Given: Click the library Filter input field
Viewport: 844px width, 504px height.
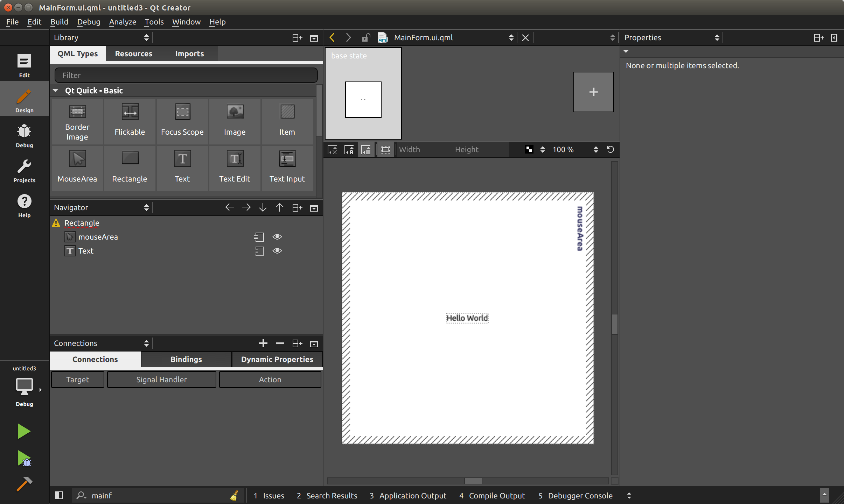Looking at the screenshot, I should pyautogui.click(x=186, y=75).
